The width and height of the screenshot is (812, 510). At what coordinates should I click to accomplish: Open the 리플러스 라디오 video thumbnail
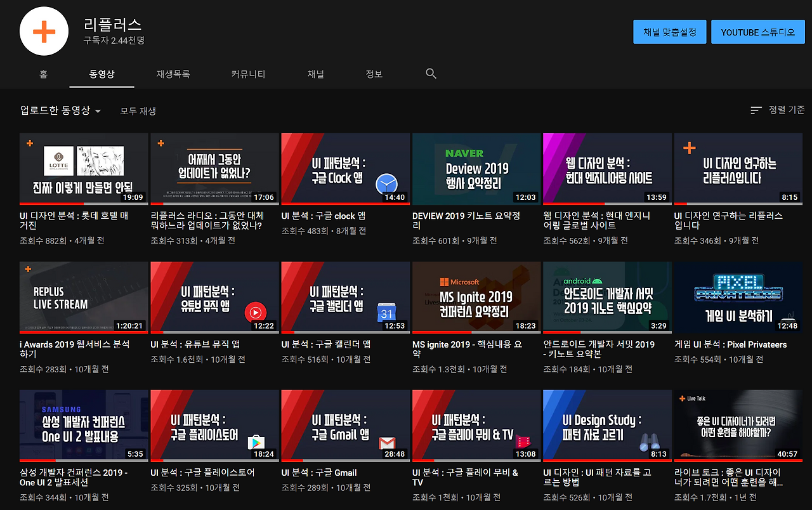pos(214,169)
